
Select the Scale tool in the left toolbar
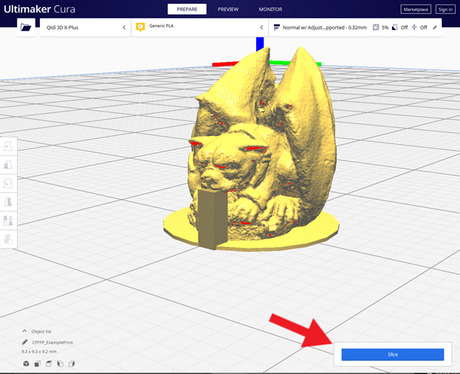tap(8, 165)
